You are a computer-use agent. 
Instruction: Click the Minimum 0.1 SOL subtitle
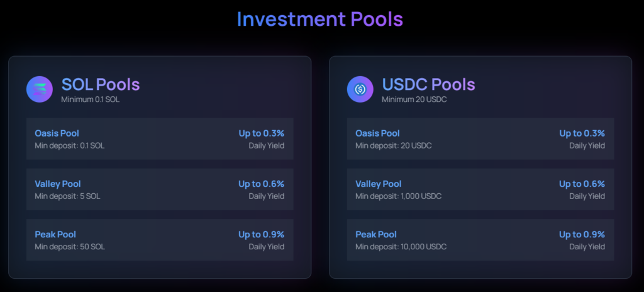[89, 99]
